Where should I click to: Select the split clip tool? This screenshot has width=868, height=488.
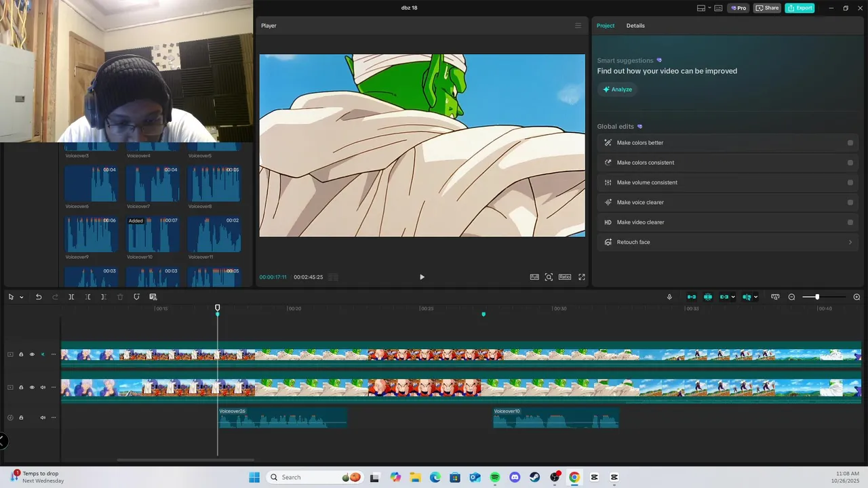(71, 297)
